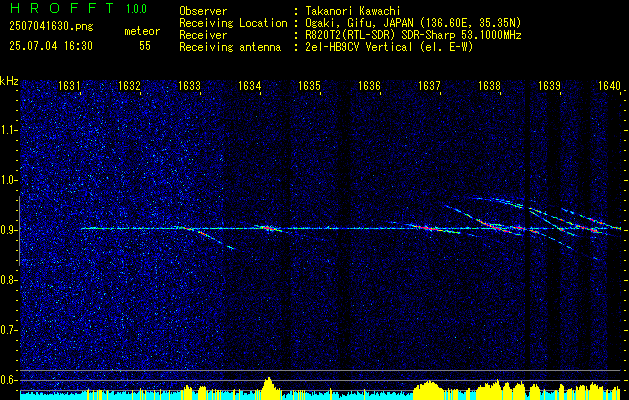The image size is (629, 400).
Task: Click the 1633 time marker
Action: click(189, 86)
